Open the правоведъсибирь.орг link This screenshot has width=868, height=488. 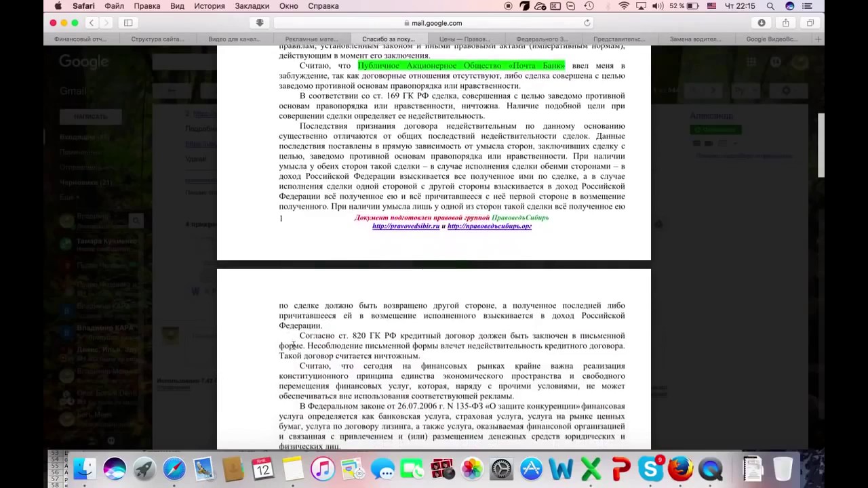click(x=489, y=226)
